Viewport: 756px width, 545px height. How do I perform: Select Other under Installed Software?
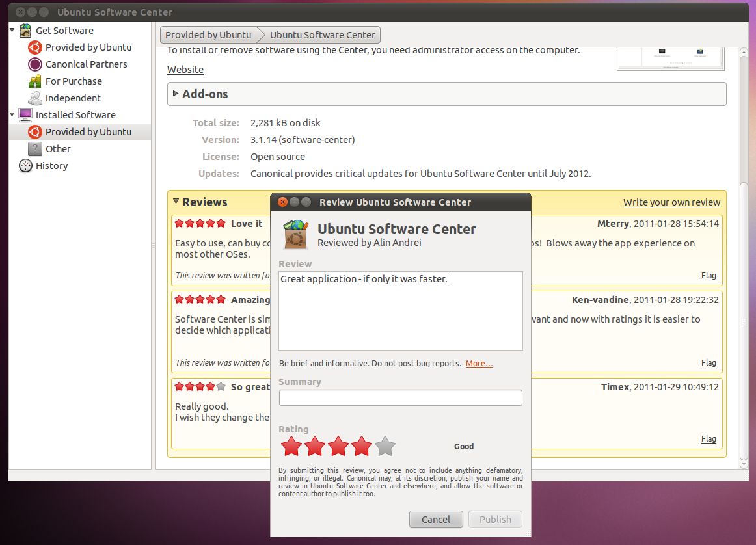pyautogui.click(x=58, y=148)
